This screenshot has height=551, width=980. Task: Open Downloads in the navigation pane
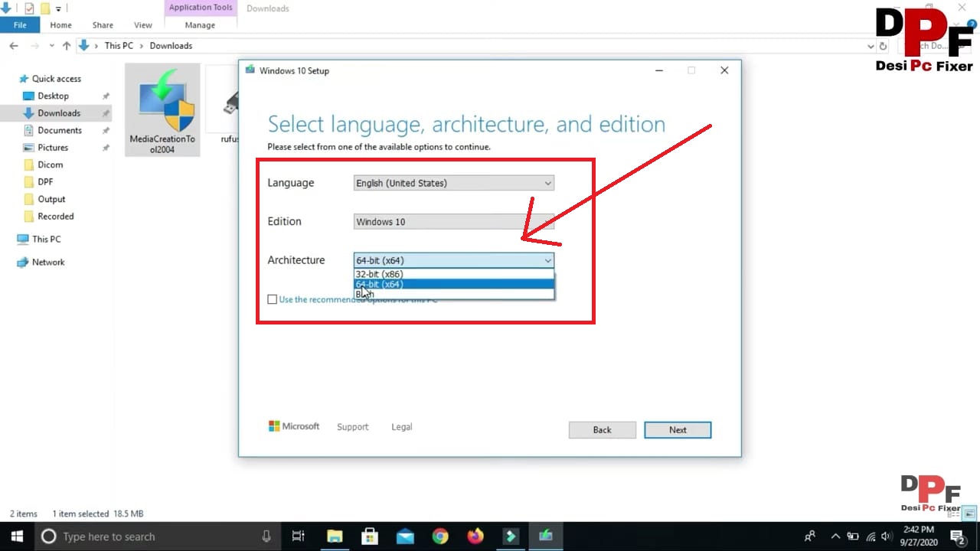[x=59, y=113]
